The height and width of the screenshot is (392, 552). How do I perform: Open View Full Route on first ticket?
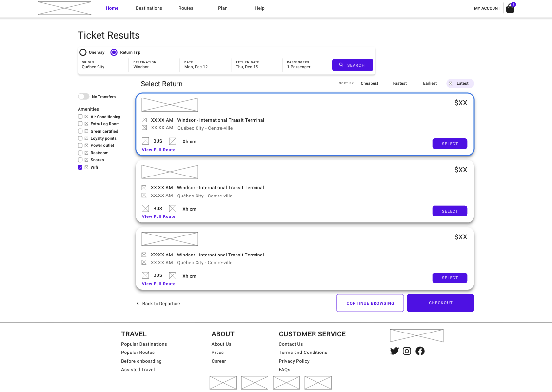point(158,150)
